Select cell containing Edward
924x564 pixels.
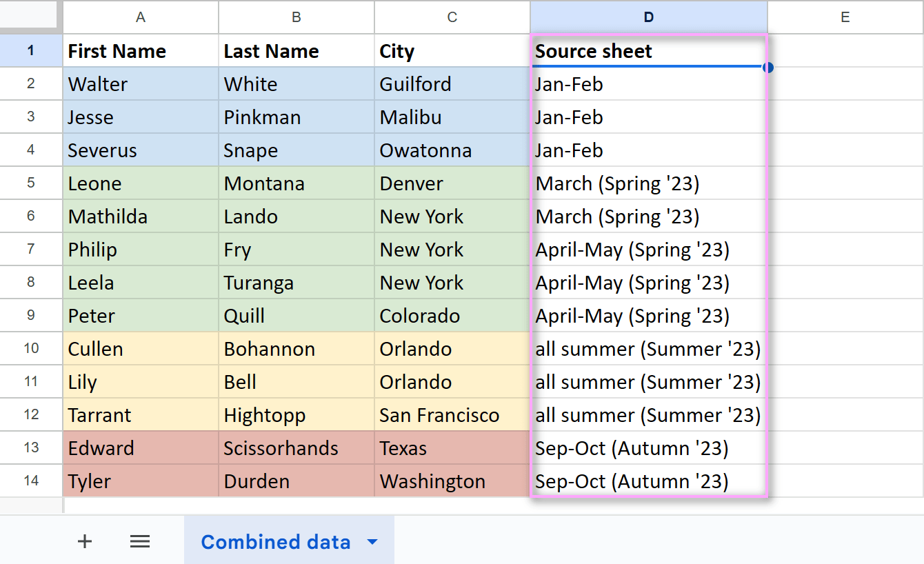tap(141, 448)
